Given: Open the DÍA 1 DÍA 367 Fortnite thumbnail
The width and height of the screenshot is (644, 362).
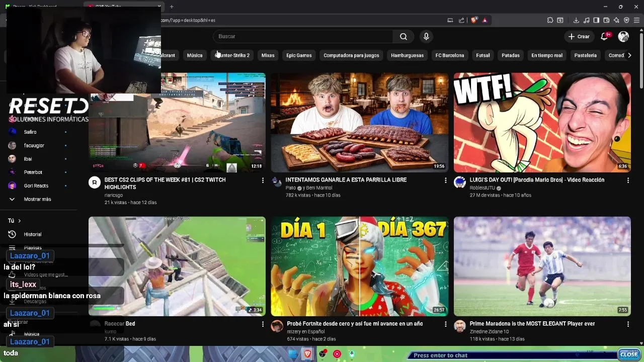Looking at the screenshot, I should (360, 266).
